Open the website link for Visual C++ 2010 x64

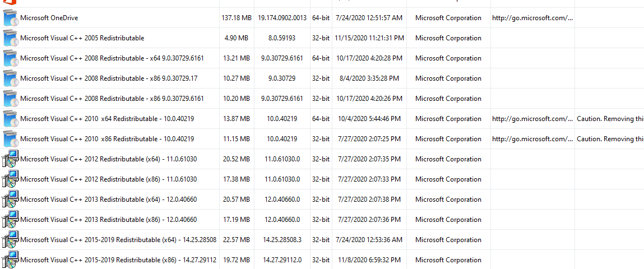[532, 119]
